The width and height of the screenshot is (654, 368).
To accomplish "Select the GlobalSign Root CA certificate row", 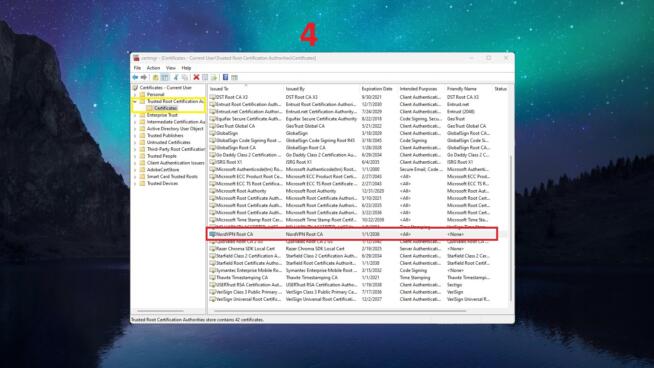I will point(358,148).
